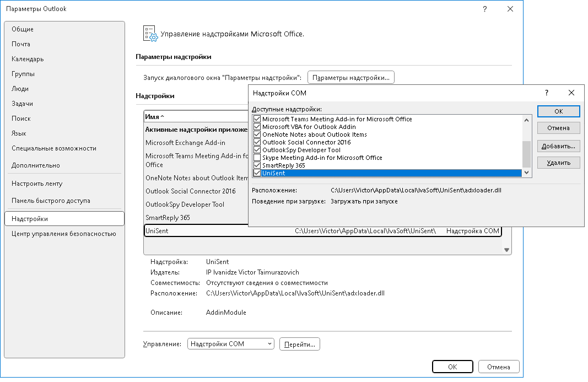Click OK in the Параметры Outlook window
The image size is (588, 382).
(x=452, y=367)
